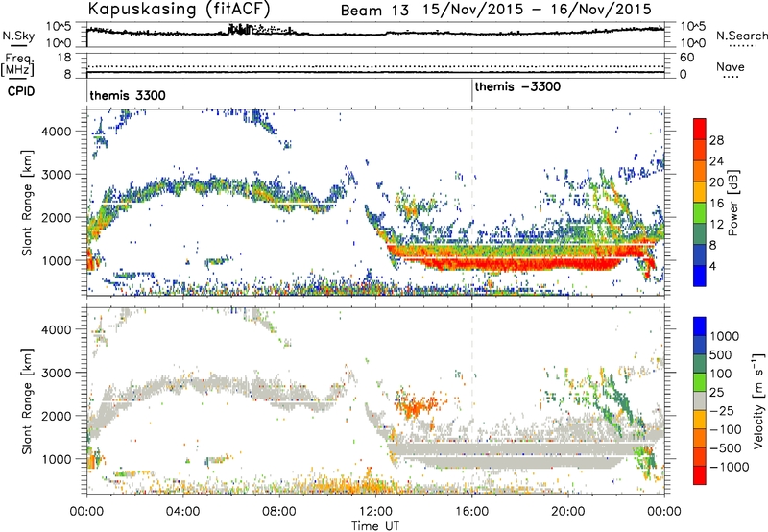Click the gray segment of the velocity color bar
768x532 pixels.
(700, 400)
